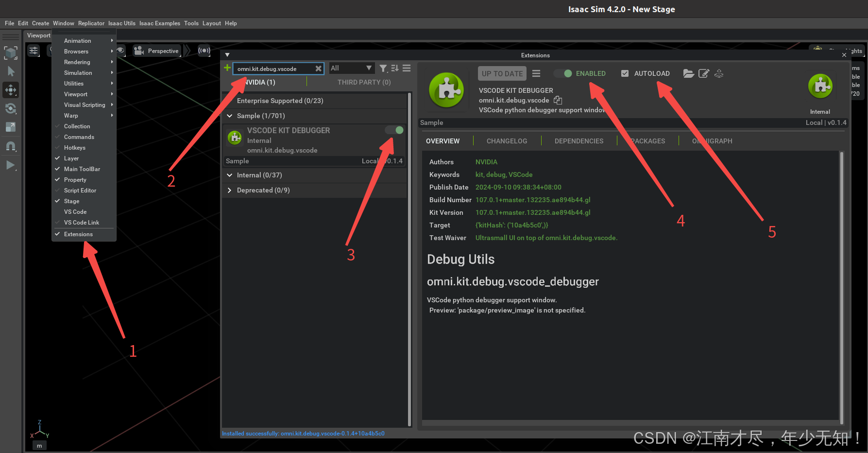Open the extensions list hamburger options
This screenshot has width=868, height=453.
pos(407,69)
